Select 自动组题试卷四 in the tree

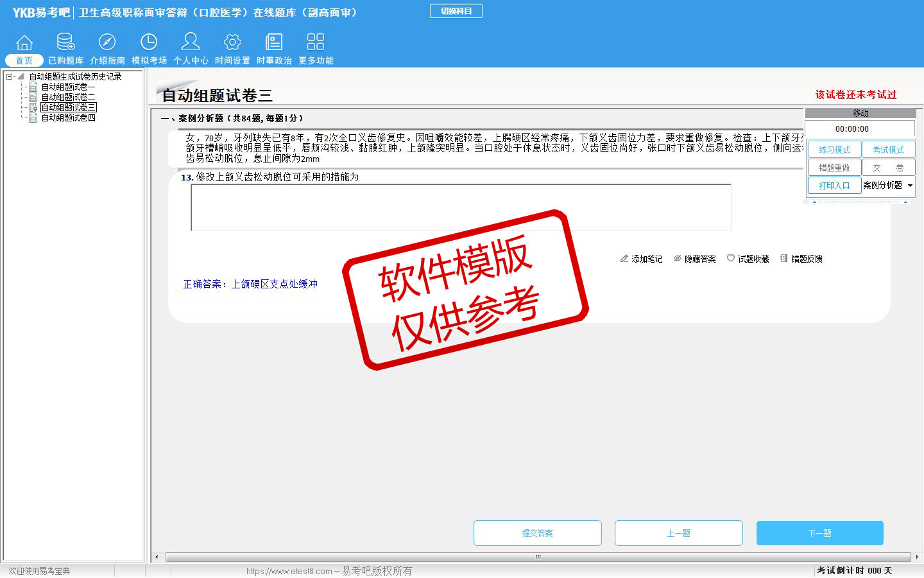[68, 118]
